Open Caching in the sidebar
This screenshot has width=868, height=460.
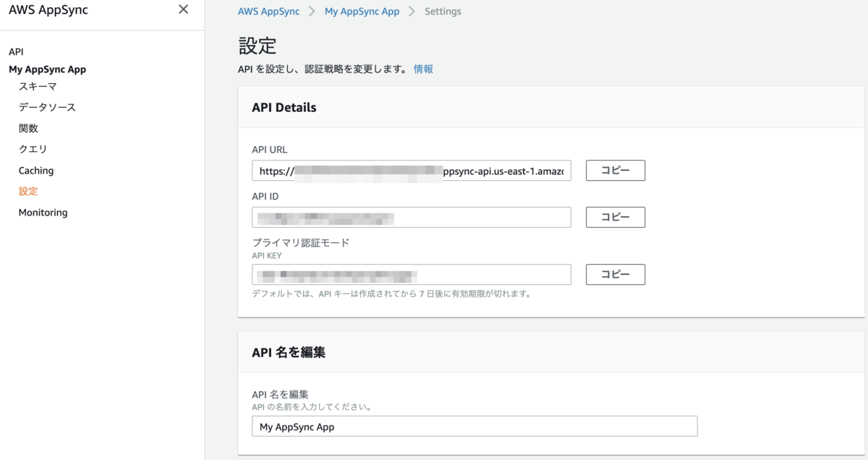click(36, 171)
